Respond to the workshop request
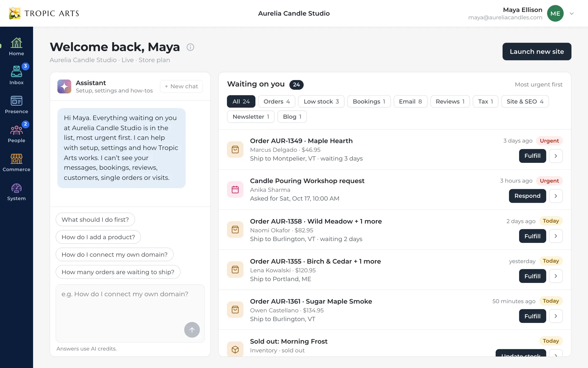This screenshot has width=588, height=368. tap(527, 196)
